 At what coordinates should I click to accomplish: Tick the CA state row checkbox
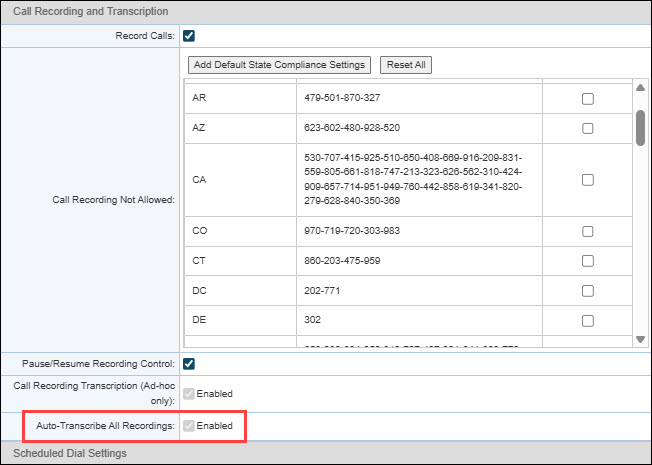click(588, 180)
